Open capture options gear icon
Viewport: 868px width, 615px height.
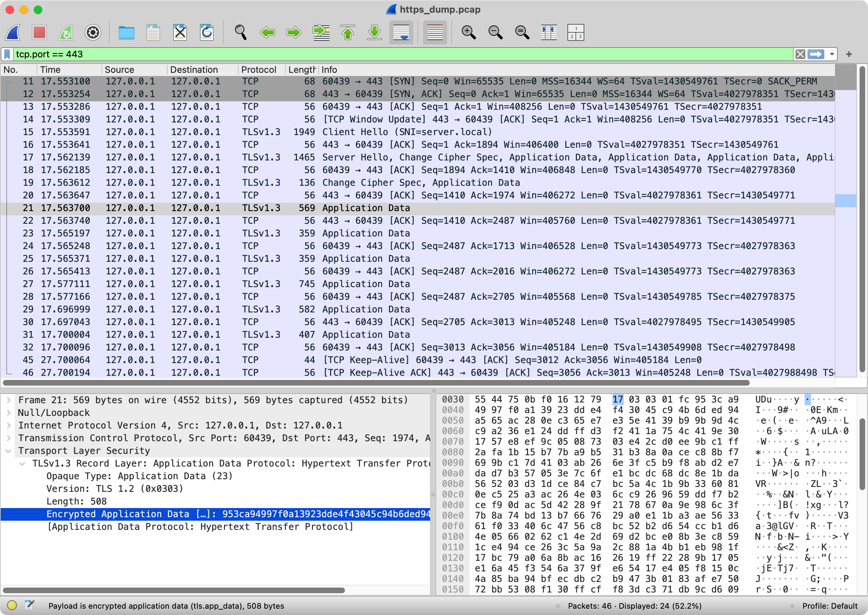(93, 33)
